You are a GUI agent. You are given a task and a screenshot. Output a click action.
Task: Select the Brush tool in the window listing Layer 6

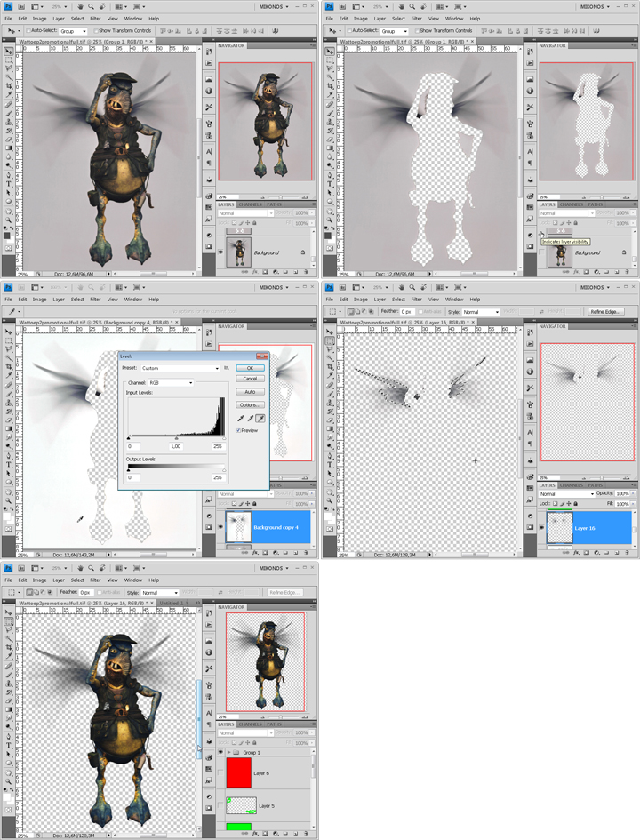(x=9, y=675)
